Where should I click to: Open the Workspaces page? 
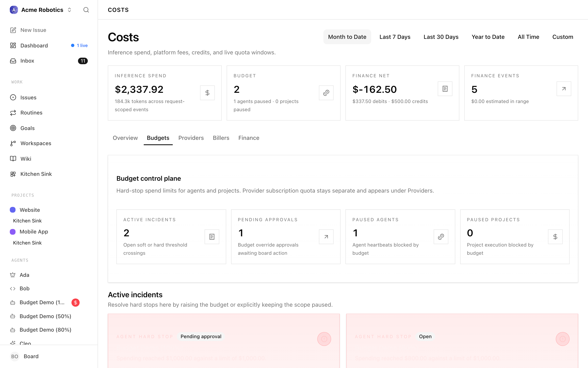pyautogui.click(x=49, y=143)
